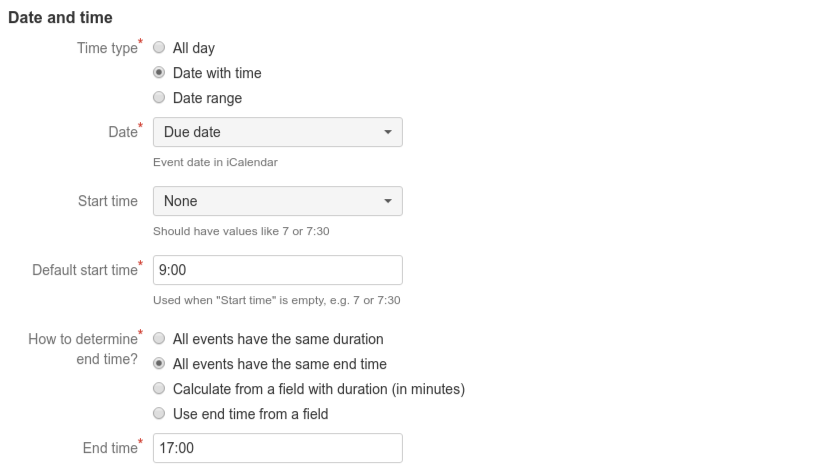Open the Due date dropdown
Viewport: 828px width, 471px height.
pyautogui.click(x=277, y=133)
